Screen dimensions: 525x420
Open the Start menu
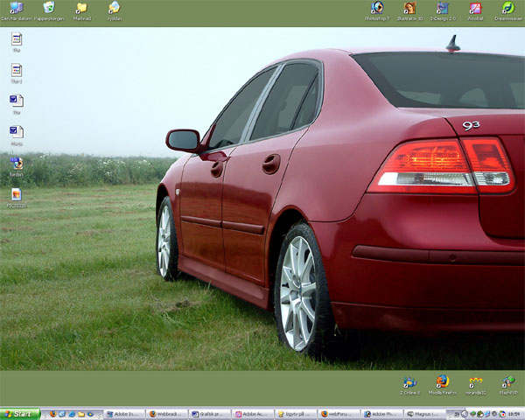[x=20, y=414]
